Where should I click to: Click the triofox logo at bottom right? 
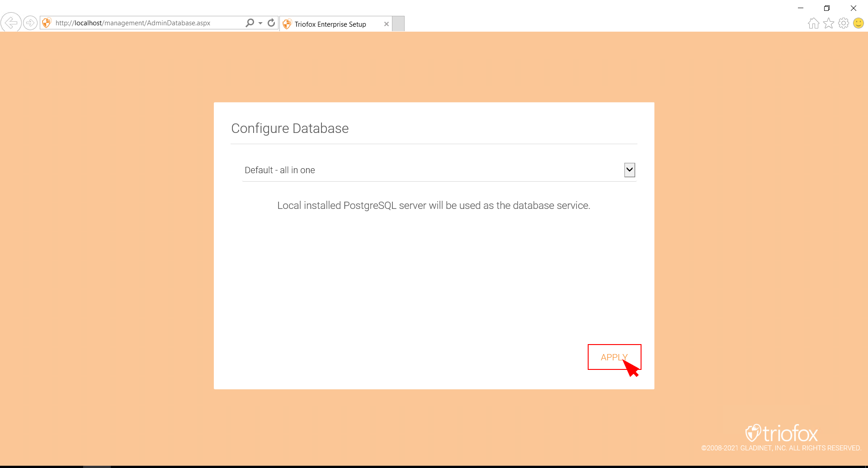(x=781, y=433)
